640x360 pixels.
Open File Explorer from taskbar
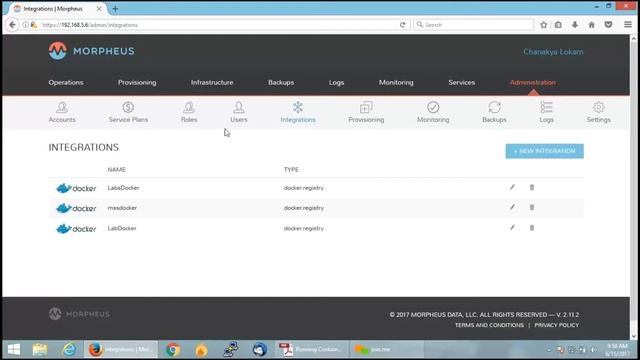40,349
